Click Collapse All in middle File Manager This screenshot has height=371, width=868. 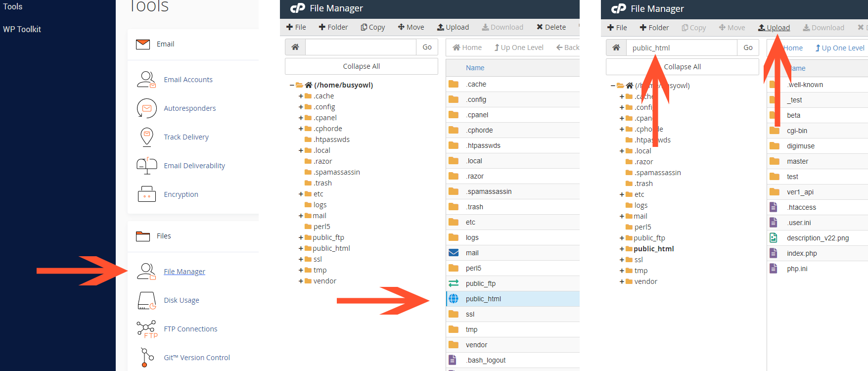[362, 66]
